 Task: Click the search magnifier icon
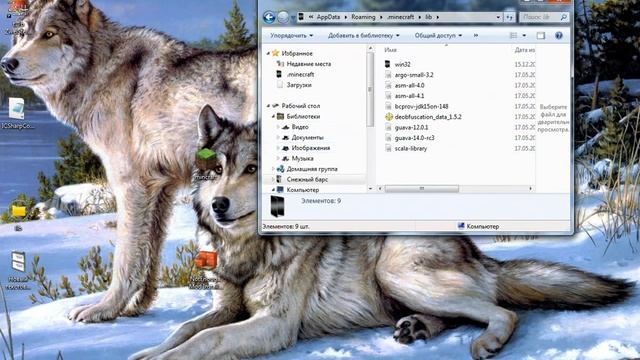(564, 17)
